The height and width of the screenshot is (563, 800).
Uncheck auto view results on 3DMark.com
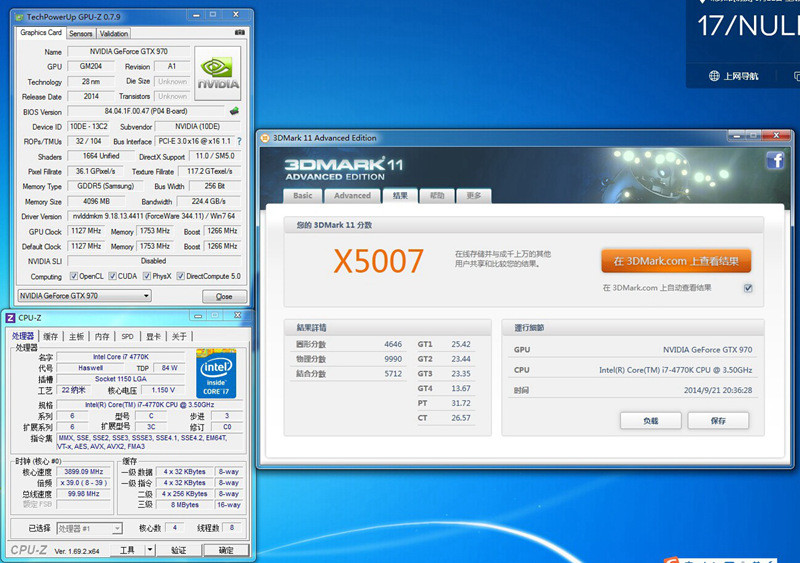pyautogui.click(x=748, y=288)
